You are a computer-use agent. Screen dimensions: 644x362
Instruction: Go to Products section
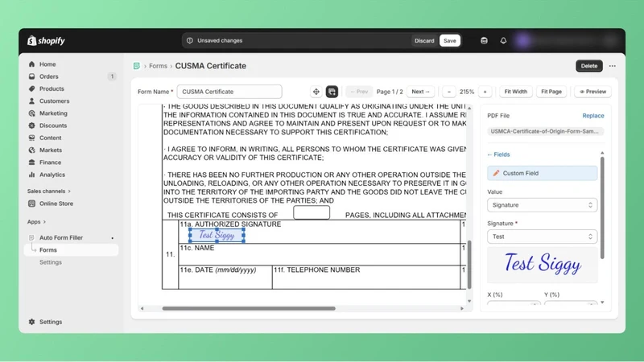coord(52,88)
